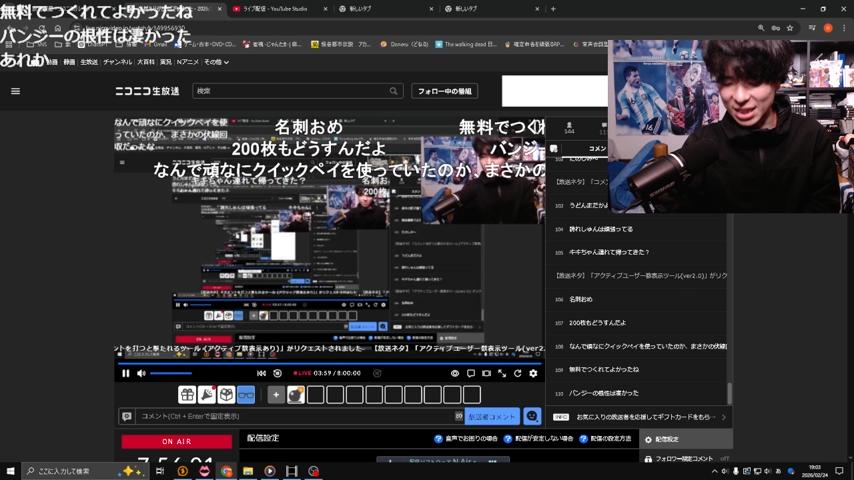Seek on the stream progress bar

pos(330,363)
